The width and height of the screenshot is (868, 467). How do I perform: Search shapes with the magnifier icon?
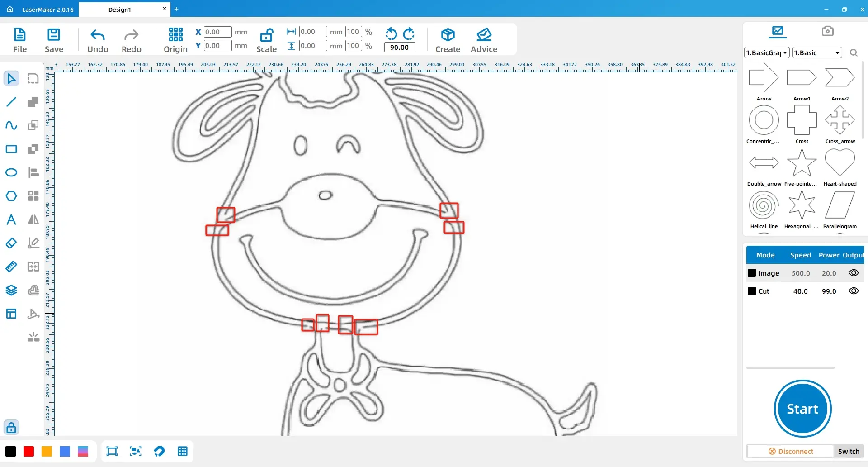854,53
